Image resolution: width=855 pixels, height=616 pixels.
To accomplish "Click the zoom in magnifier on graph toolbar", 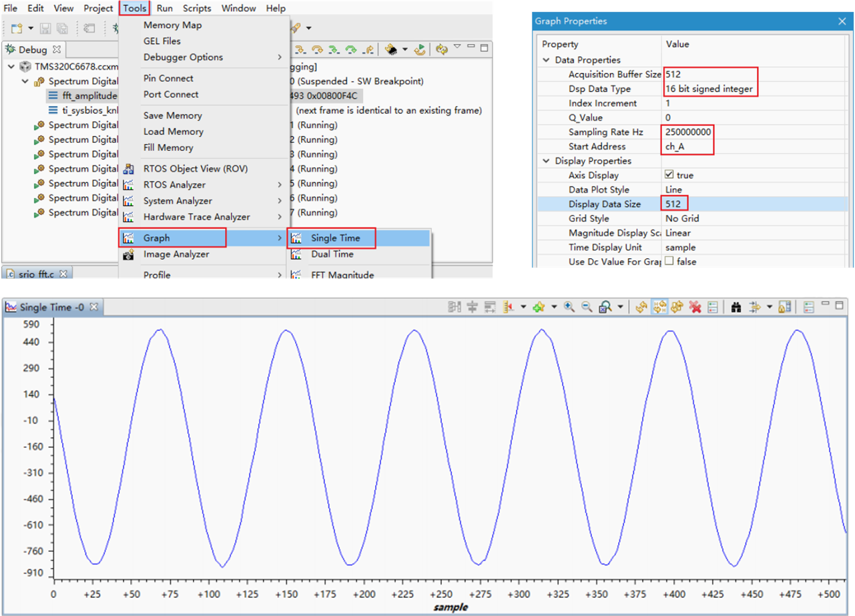I will click(569, 307).
